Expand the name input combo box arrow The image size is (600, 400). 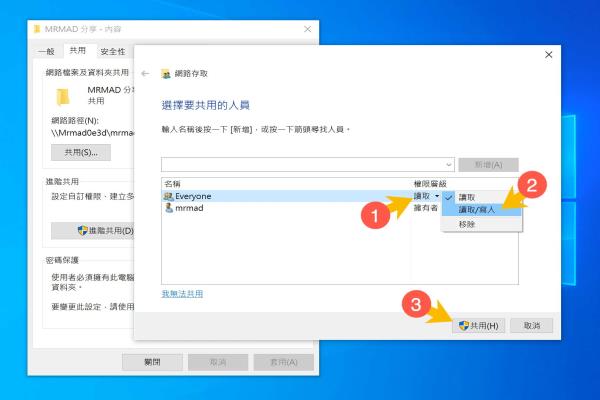pos(448,165)
